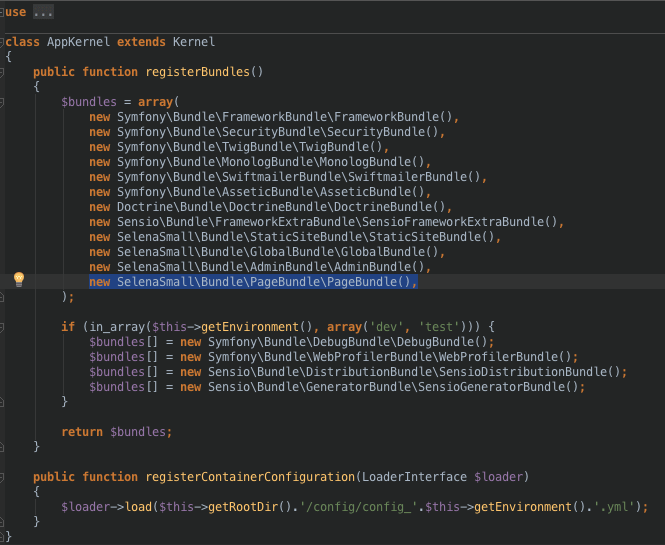Click the DoctrineBundle line
The width and height of the screenshot is (665, 545).
pyautogui.click(x=271, y=207)
